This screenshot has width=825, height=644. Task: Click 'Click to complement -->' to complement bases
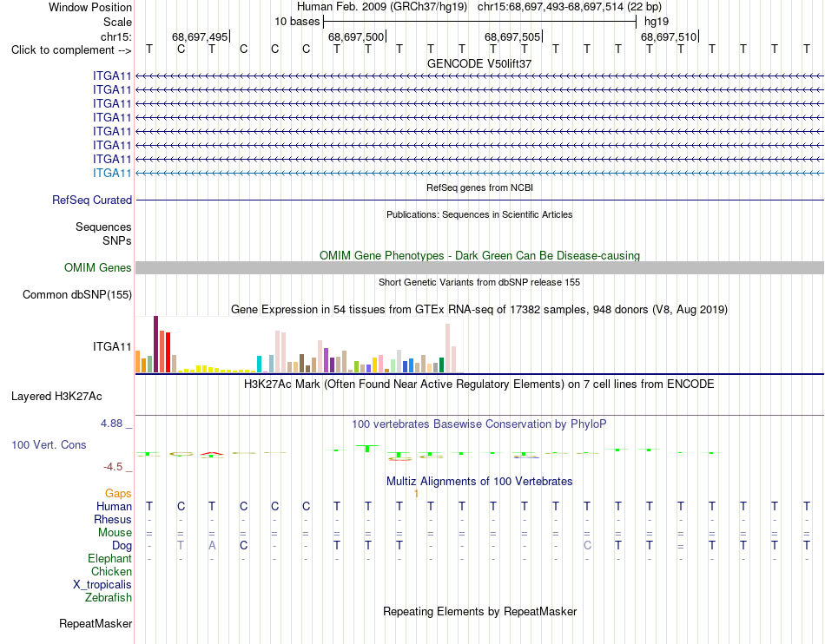click(x=71, y=50)
